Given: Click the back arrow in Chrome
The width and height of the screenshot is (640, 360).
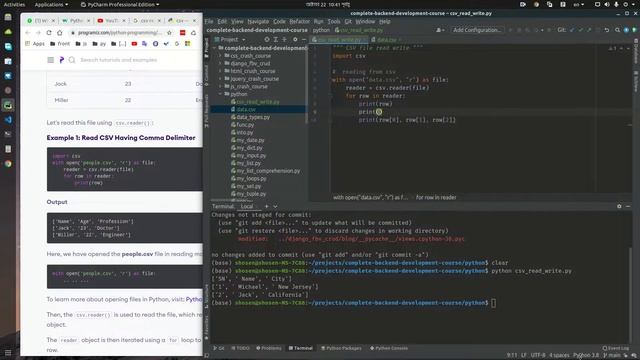Looking at the screenshot, I should pyautogui.click(x=27, y=33).
